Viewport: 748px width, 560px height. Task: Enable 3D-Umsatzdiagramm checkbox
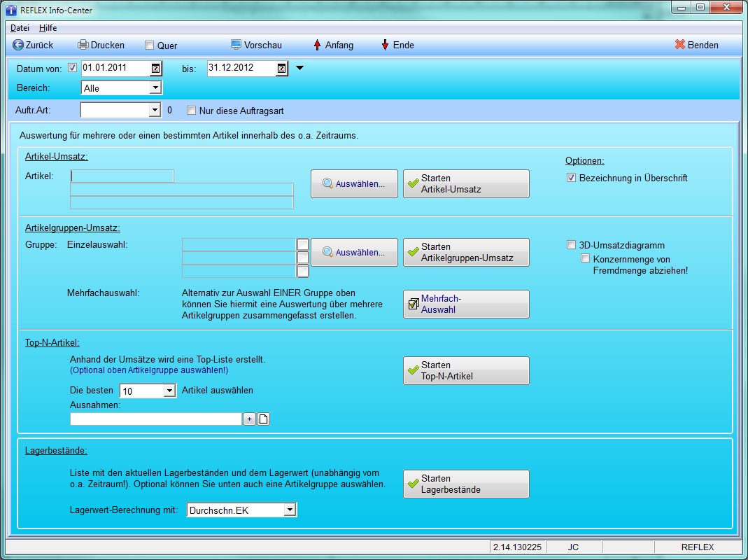pos(571,245)
